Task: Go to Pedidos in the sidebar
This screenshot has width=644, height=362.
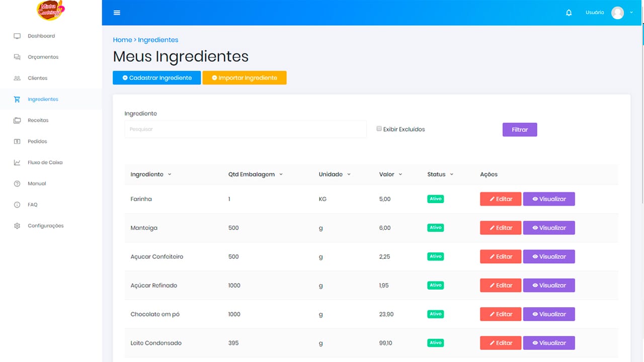Action: click(37, 142)
